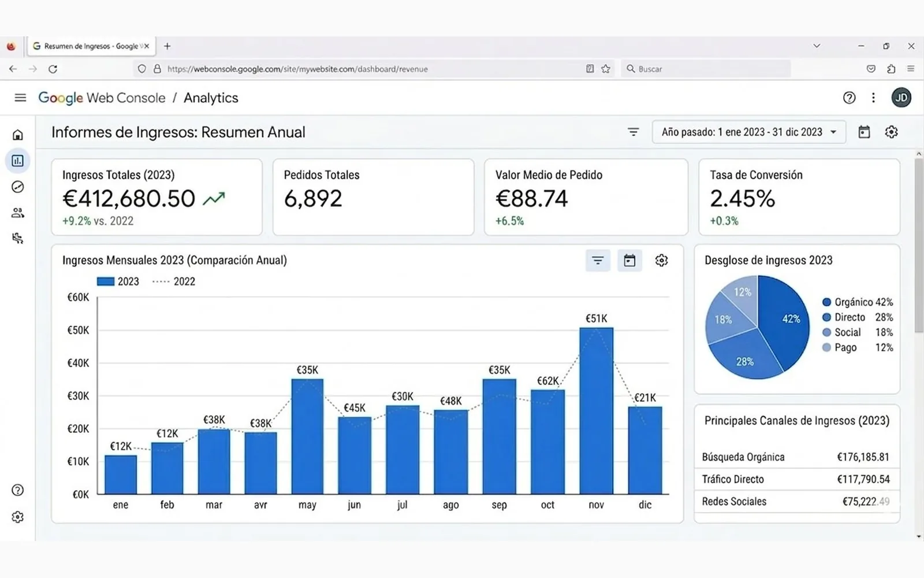The height and width of the screenshot is (578, 924).
Task: Toggle the 2023 legend series
Action: point(118,281)
